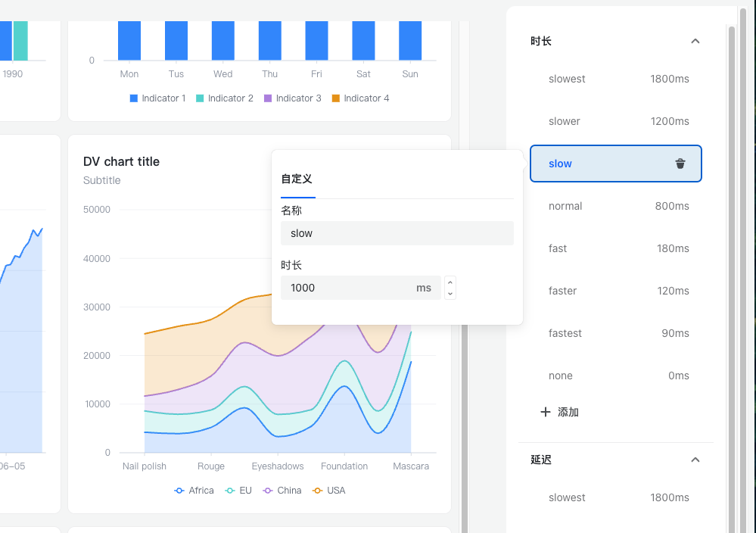Viewport: 756px width, 533px height.
Task: Select the slowest 1800ms duration item
Action: pyautogui.click(x=616, y=79)
